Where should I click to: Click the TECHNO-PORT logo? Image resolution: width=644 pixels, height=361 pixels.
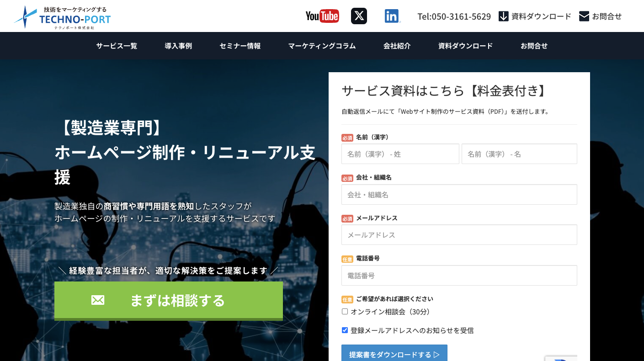coord(63,17)
